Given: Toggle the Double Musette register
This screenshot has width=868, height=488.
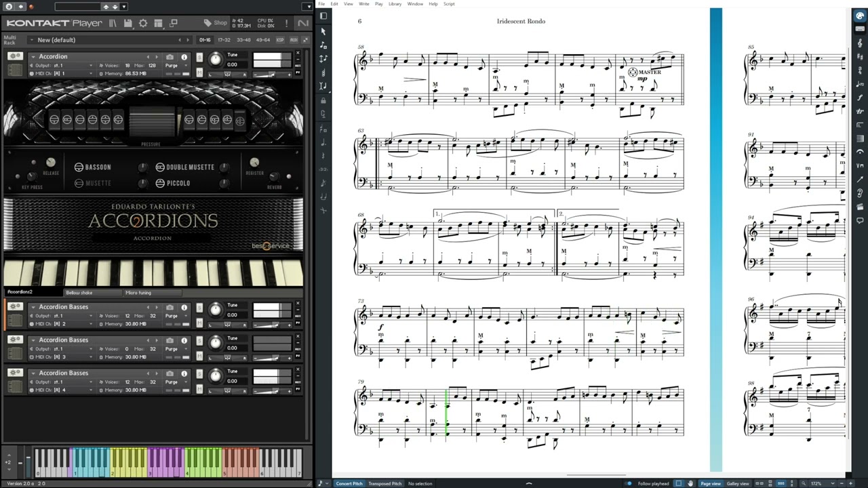Looking at the screenshot, I should click(x=185, y=167).
